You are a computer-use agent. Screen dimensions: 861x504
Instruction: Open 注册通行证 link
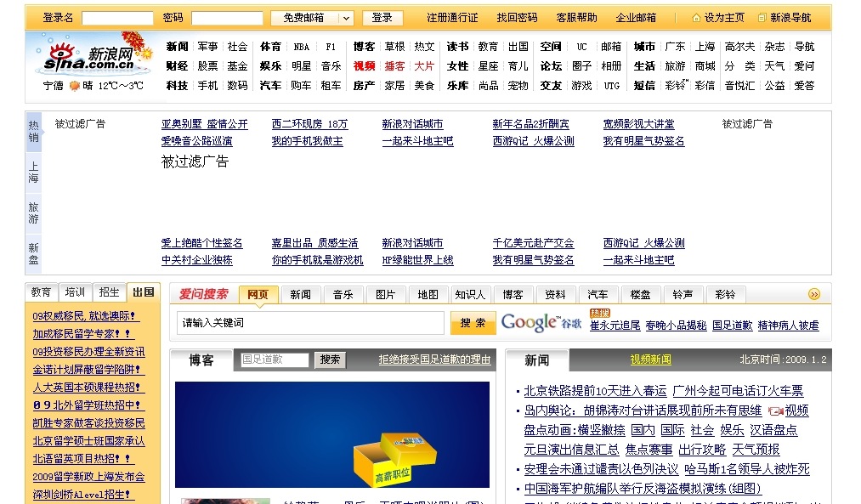point(452,18)
